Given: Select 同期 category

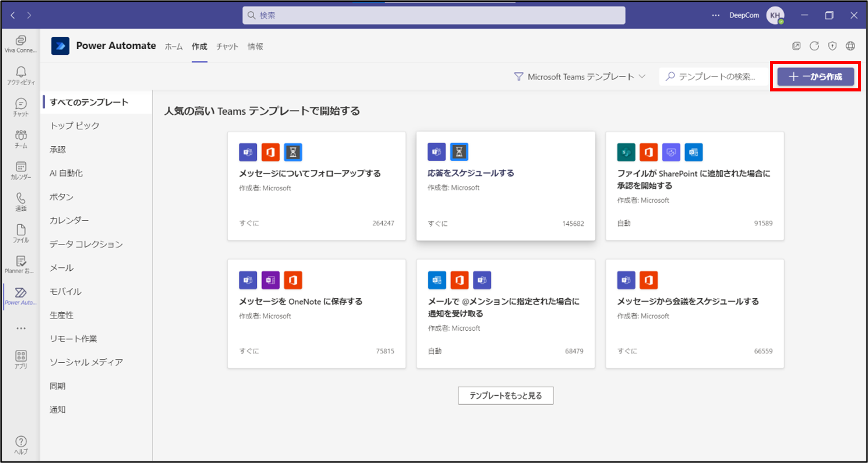Looking at the screenshot, I should [97, 386].
